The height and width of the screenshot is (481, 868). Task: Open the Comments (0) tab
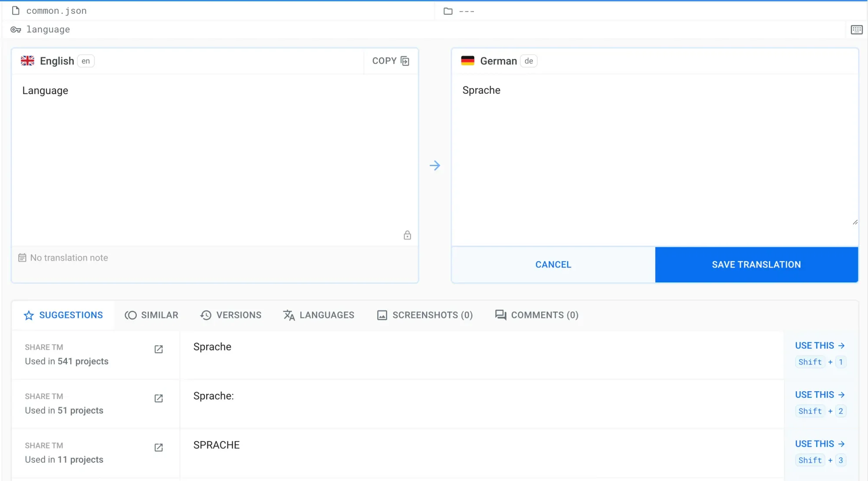coord(536,315)
